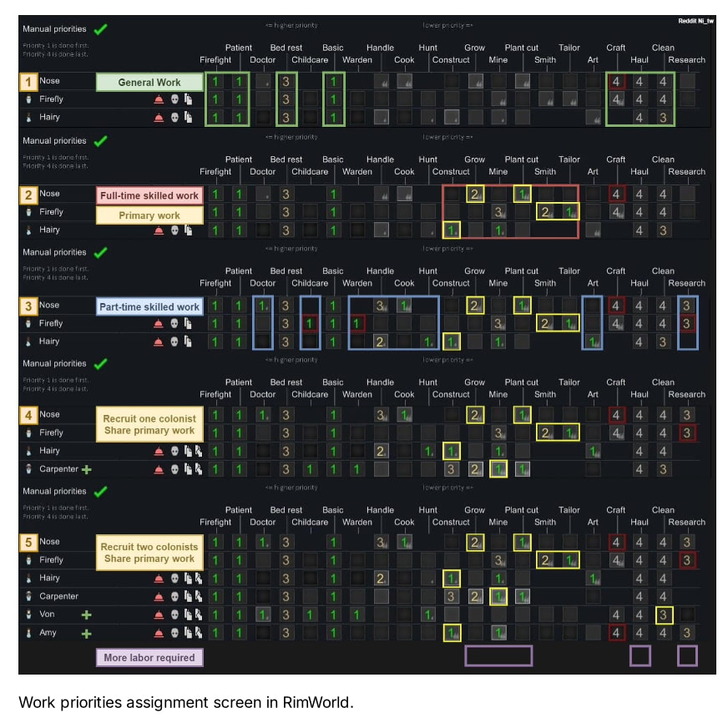Toggle Manual priorities checkmark in panel 2
This screenshot has height=718, width=728.
pyautogui.click(x=100, y=141)
